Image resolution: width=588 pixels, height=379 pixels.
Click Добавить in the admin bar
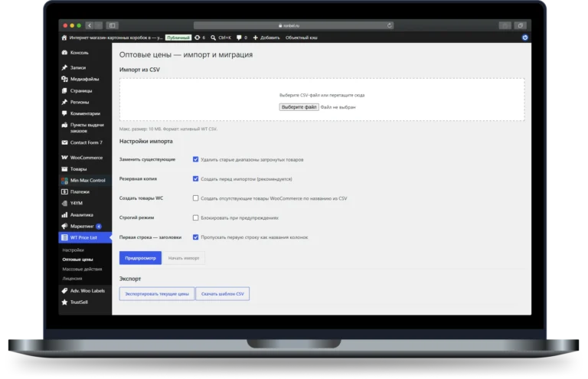click(x=266, y=38)
